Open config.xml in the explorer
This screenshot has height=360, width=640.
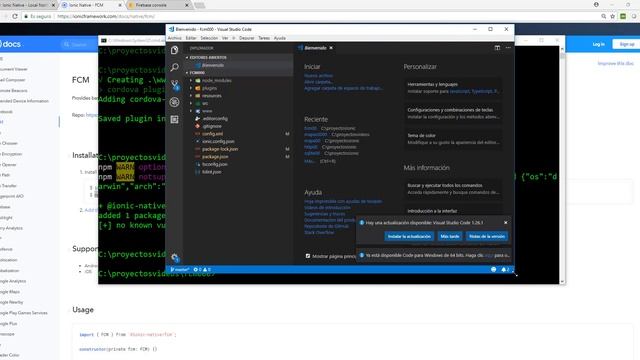pyautogui.click(x=212, y=134)
